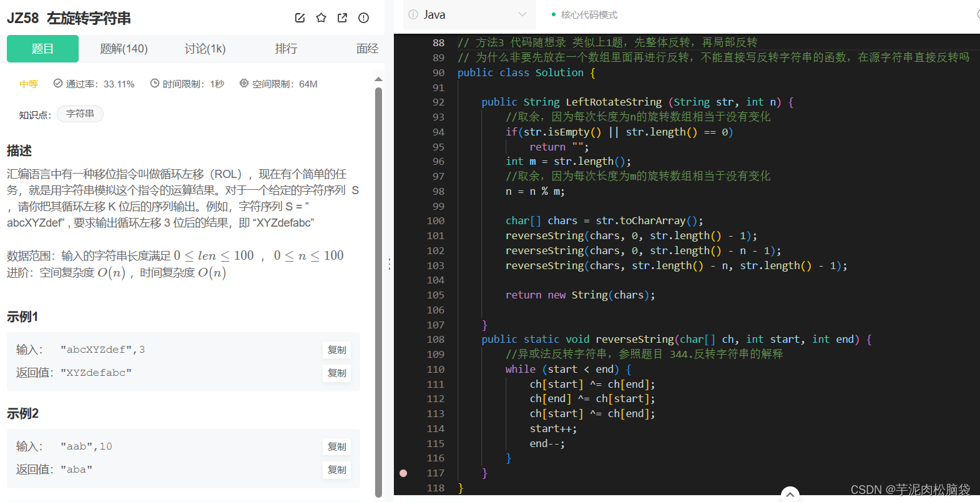Click the code line 'n = n % m;'

pos(535,191)
